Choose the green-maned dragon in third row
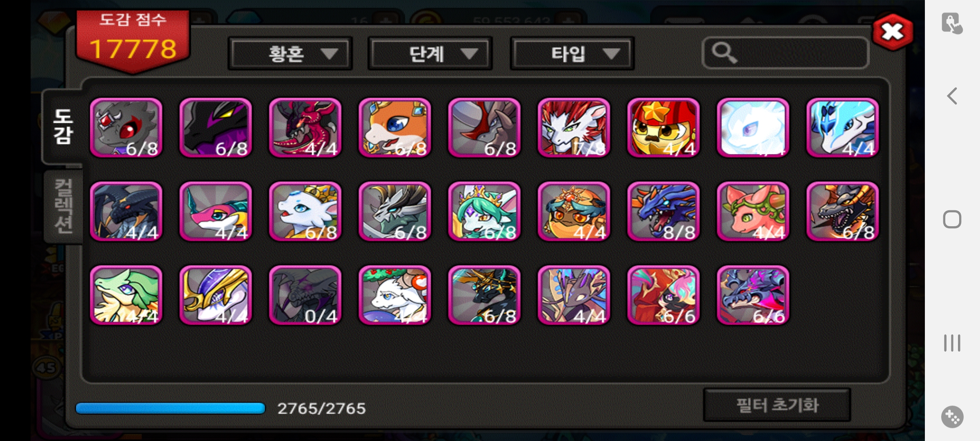The width and height of the screenshot is (980, 441). pyautogui.click(x=126, y=295)
